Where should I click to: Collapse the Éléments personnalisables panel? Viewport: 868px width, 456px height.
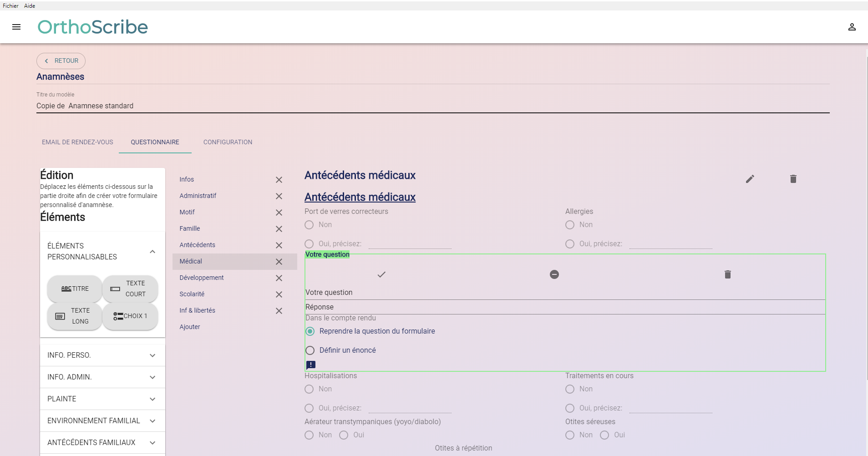(152, 252)
